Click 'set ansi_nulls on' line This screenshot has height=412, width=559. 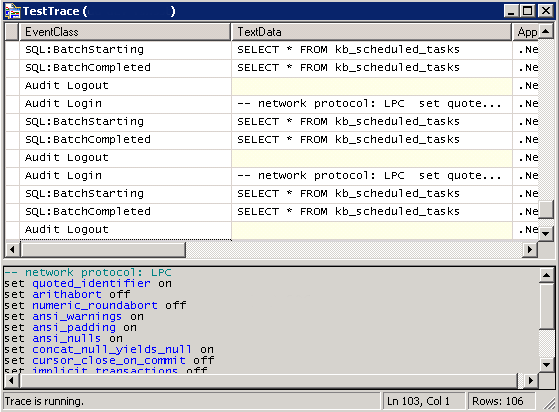63,339
